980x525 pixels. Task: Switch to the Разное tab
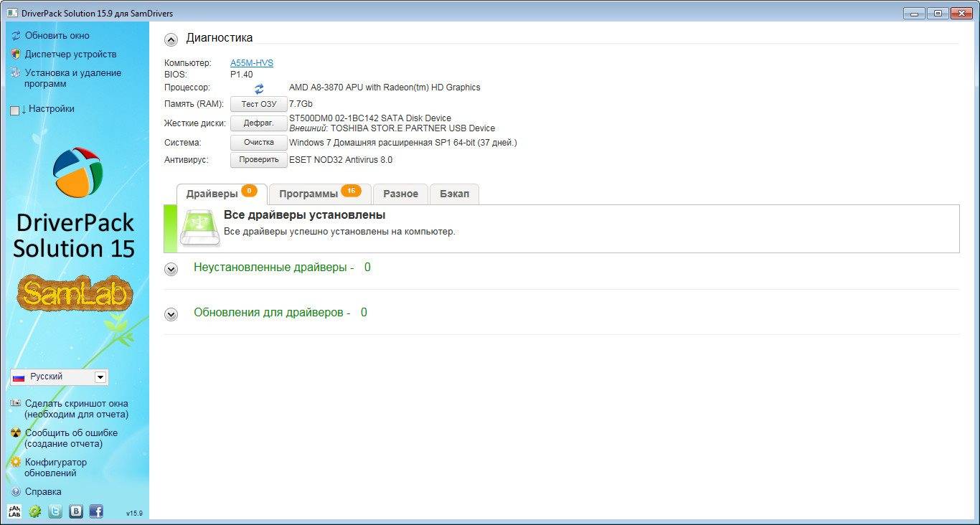coord(400,194)
